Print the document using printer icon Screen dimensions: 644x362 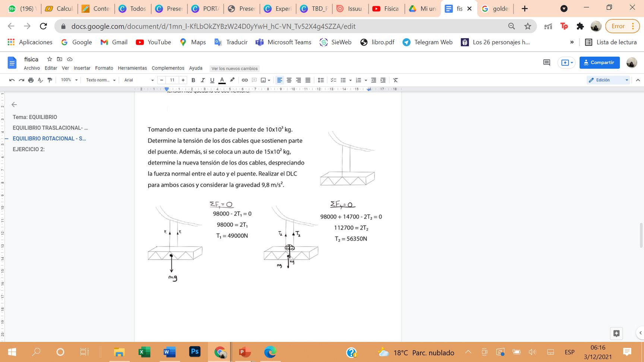pos(31,80)
